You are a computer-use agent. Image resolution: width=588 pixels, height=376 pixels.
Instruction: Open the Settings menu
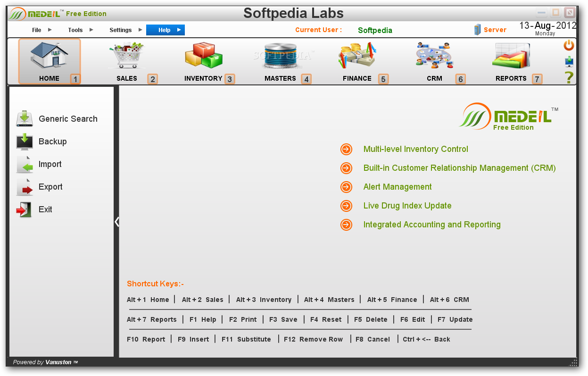pos(121,30)
